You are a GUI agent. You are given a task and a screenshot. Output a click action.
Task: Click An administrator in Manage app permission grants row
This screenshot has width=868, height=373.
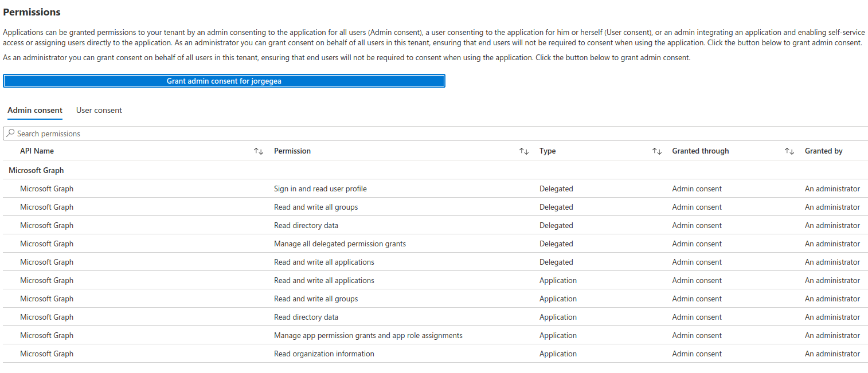[832, 335]
